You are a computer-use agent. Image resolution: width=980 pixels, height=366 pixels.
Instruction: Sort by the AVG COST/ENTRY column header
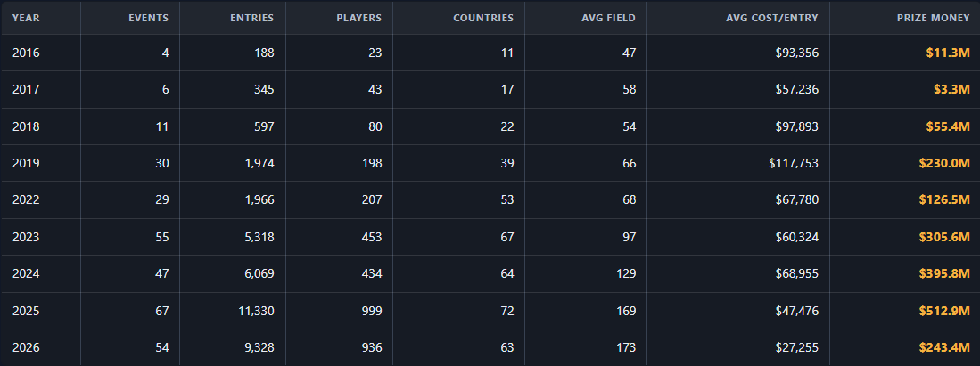(x=772, y=18)
